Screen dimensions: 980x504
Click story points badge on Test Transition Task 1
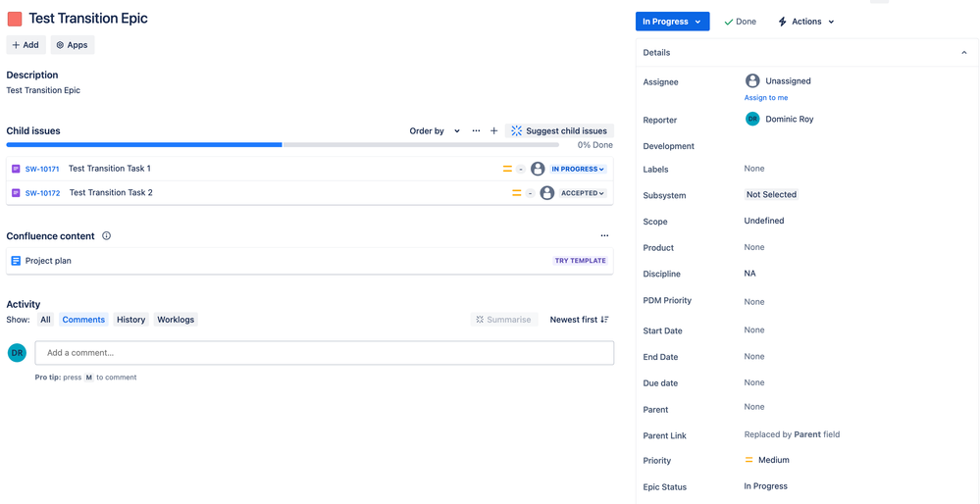[521, 169]
